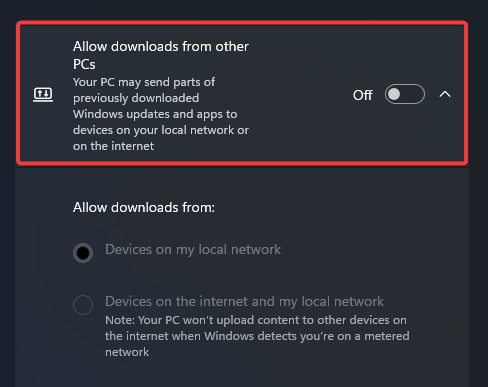Click the upward chevron arrow icon
This screenshot has height=387, width=488.
coord(445,95)
